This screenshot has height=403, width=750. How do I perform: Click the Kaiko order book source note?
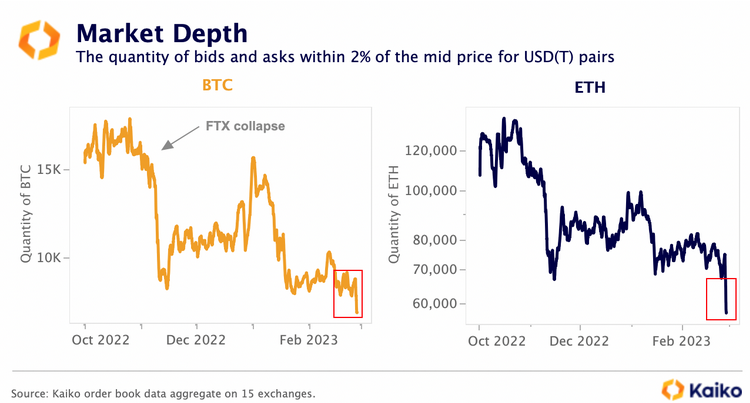pos(163,394)
